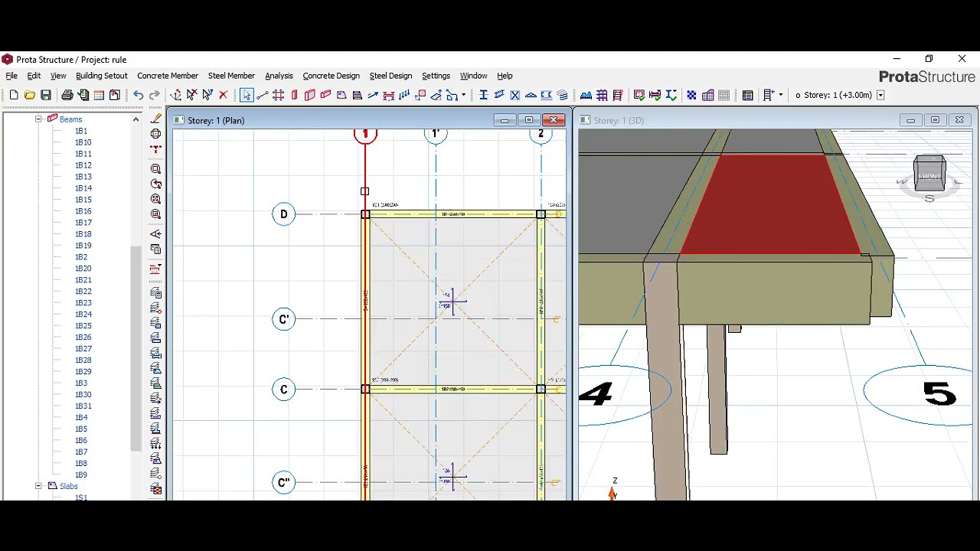This screenshot has width=980, height=551.
Task: Open the File menu
Action: pyautogui.click(x=11, y=76)
